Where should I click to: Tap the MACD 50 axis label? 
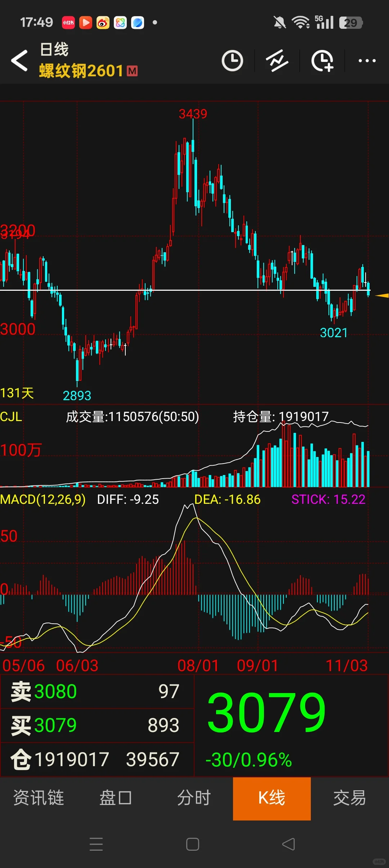coord(9,536)
